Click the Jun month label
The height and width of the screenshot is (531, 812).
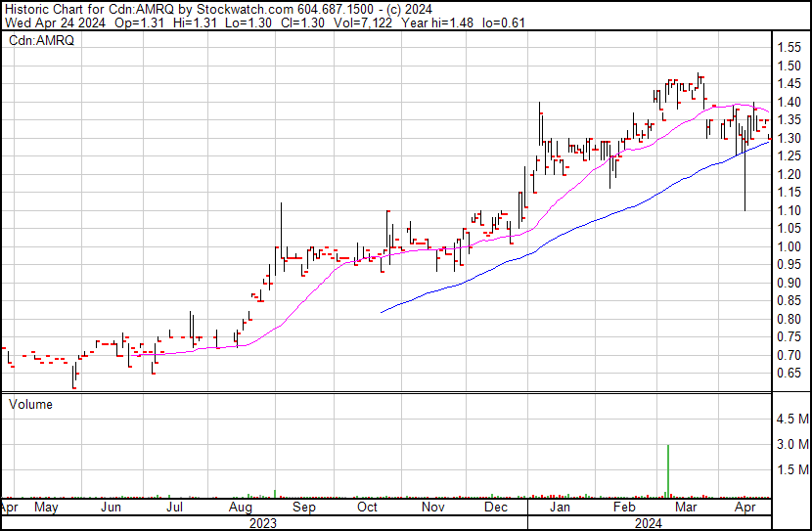coord(112,509)
